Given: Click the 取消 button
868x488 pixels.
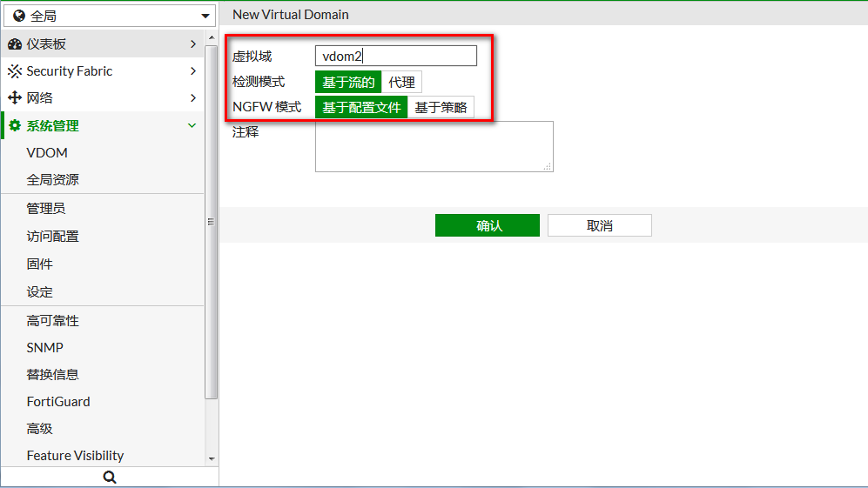Looking at the screenshot, I should pyautogui.click(x=600, y=225).
